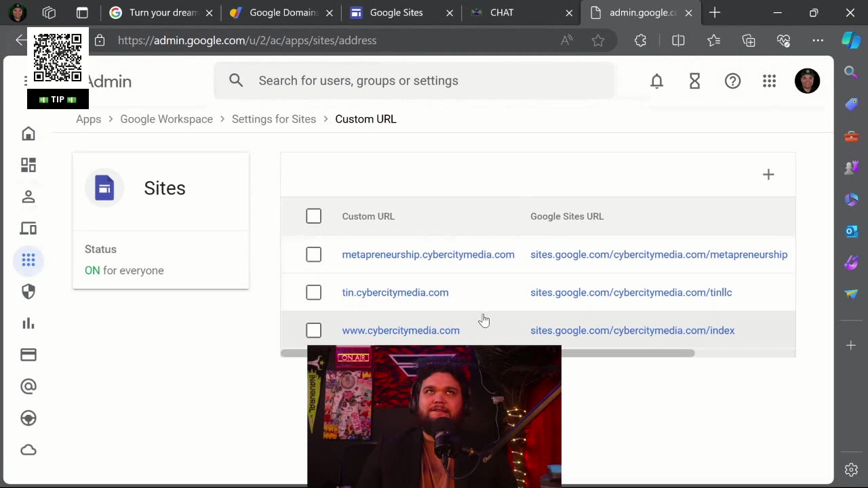Viewport: 868px width, 488px height.
Task: Open Edge sidebar search icon
Action: tap(851, 72)
